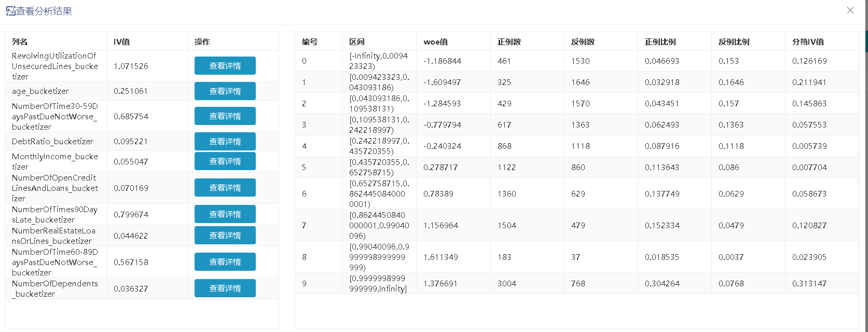The image size is (868, 332).
Task: Click woe value -1.186844
Action: point(442,61)
